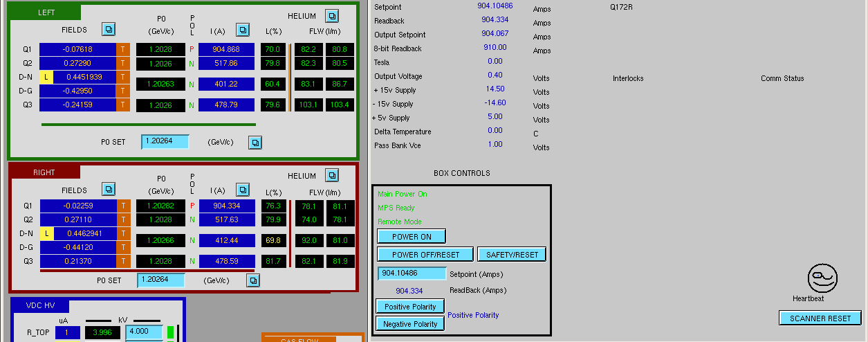
Task: Open related display beside RIGHT I(A) header
Action: point(242,189)
